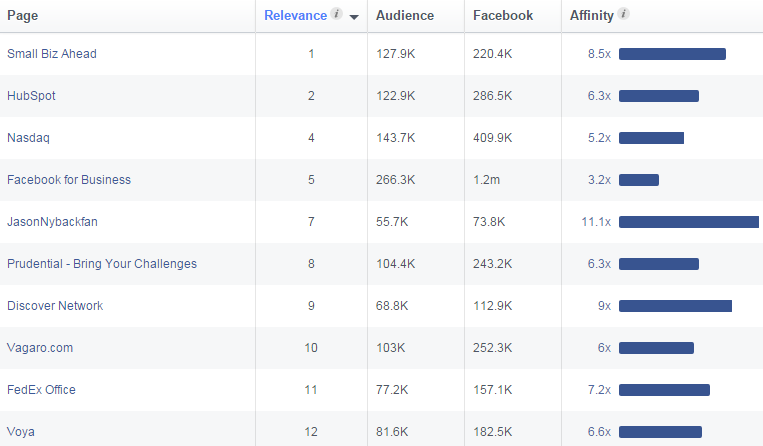The height and width of the screenshot is (446, 763).
Task: Select relevance rank 4 for Nasdaq
Action: [311, 138]
